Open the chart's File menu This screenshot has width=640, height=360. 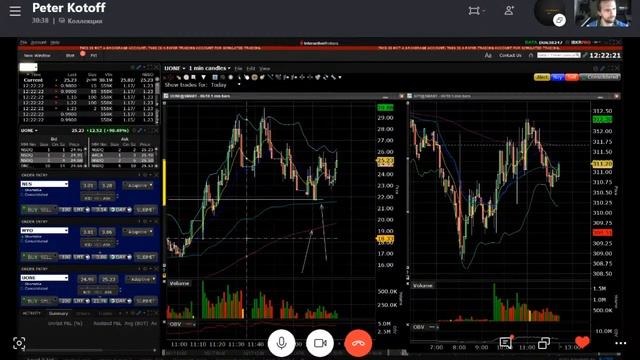click(238, 69)
